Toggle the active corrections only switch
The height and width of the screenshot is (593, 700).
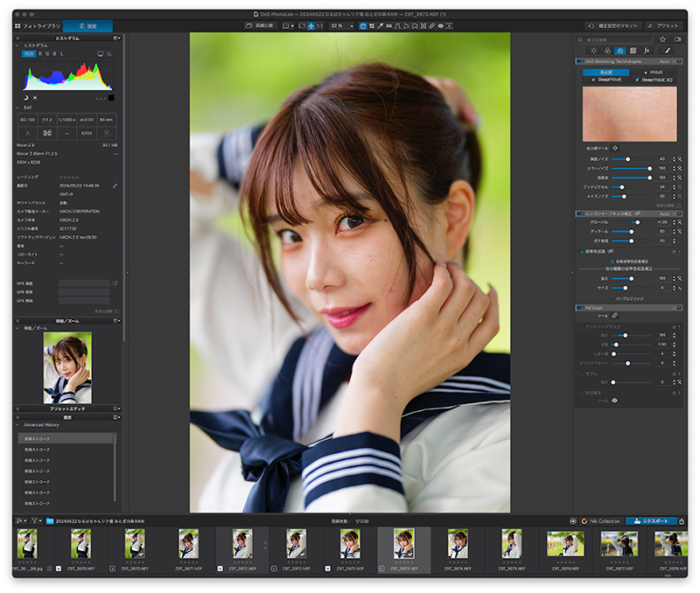677,39
